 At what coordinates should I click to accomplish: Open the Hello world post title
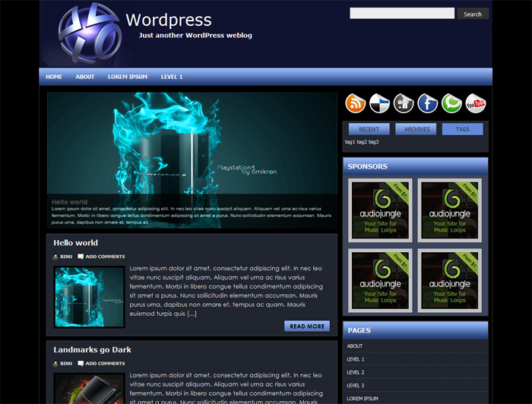pyautogui.click(x=76, y=243)
